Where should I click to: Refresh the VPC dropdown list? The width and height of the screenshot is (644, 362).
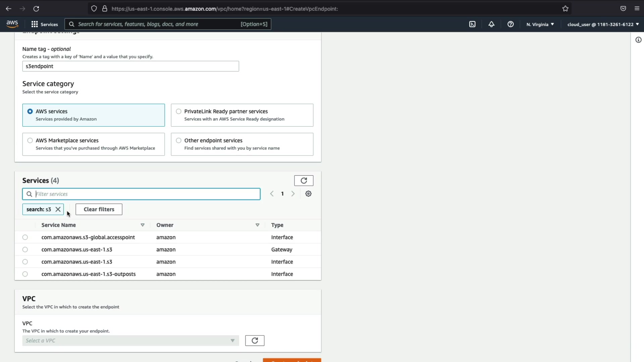[255, 341]
